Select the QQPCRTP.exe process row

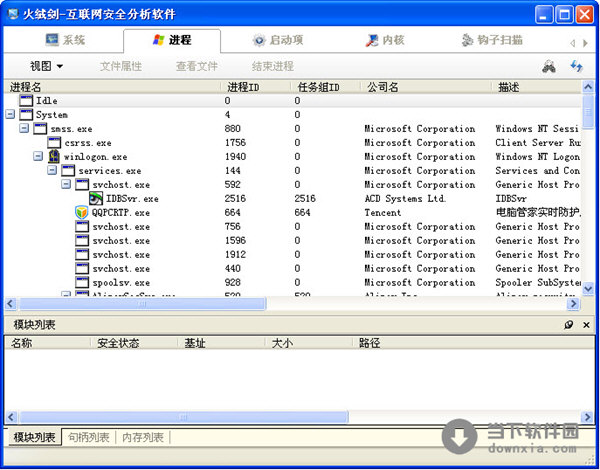(293, 212)
